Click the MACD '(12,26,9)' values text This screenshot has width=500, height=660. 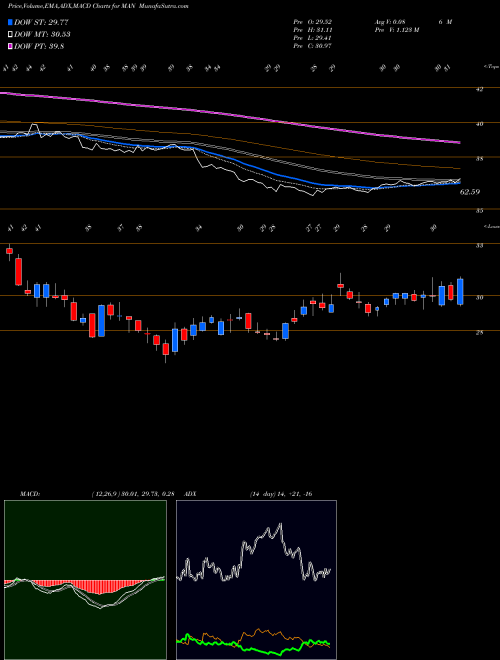pyautogui.click(x=133, y=494)
